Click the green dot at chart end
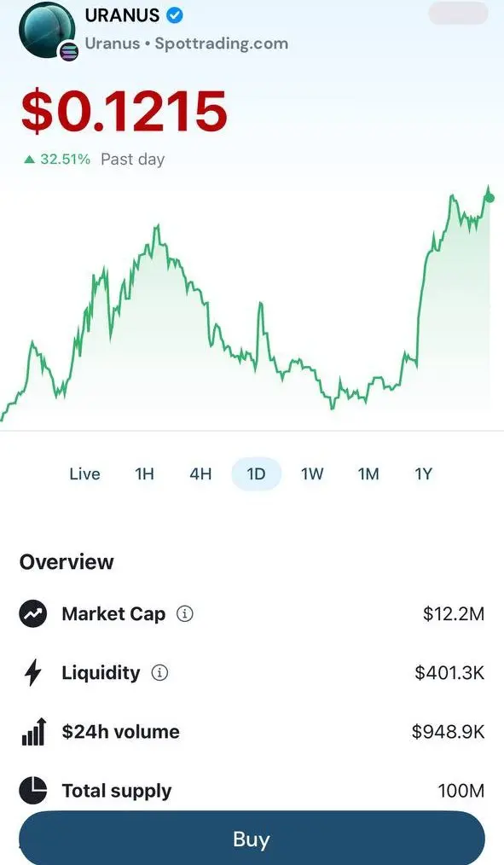 coord(490,198)
